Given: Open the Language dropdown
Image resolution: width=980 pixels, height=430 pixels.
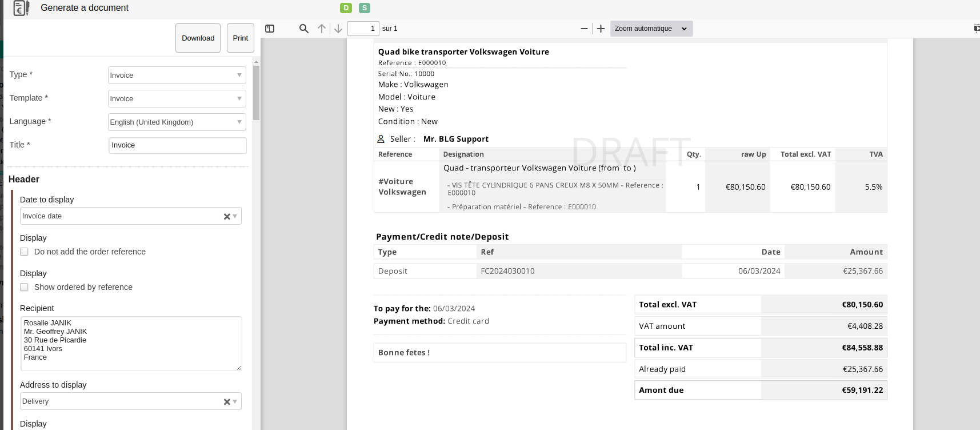Looking at the screenshot, I should pyautogui.click(x=177, y=122).
